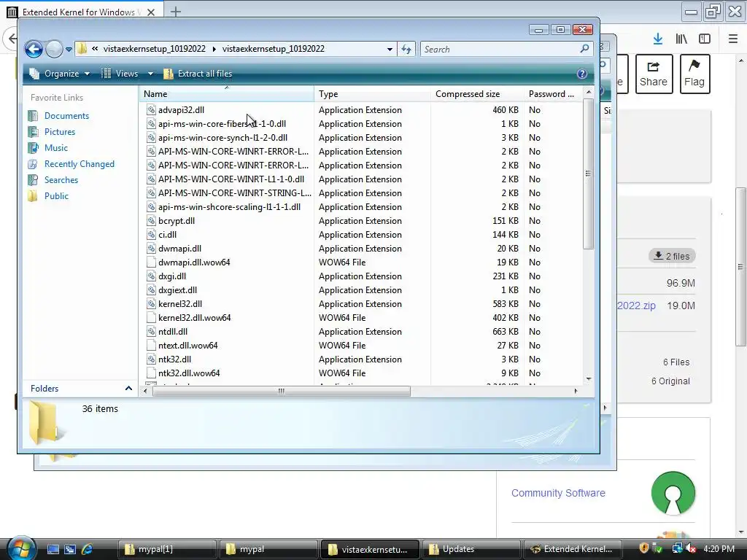Click the 2 files download badge
Screen dimensions: 747x560
[672, 256]
